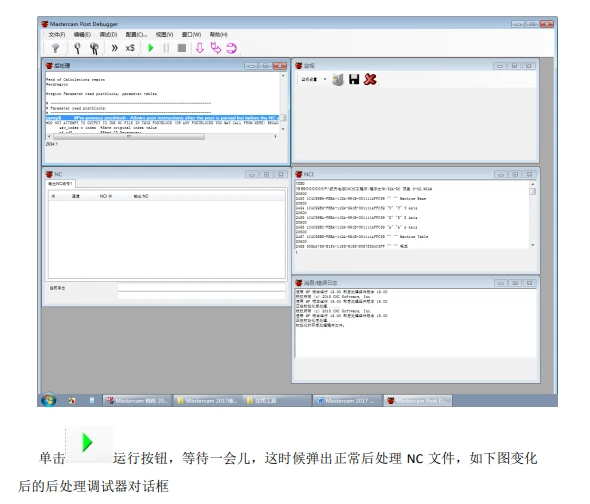Open the 视图(V) menu
This screenshot has width=590, height=504.
164,35
